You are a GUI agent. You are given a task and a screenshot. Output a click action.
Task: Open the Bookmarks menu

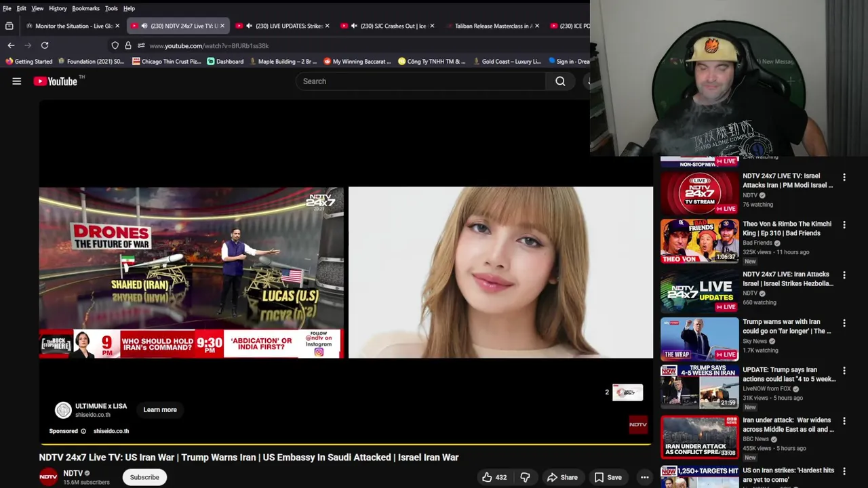pos(86,8)
